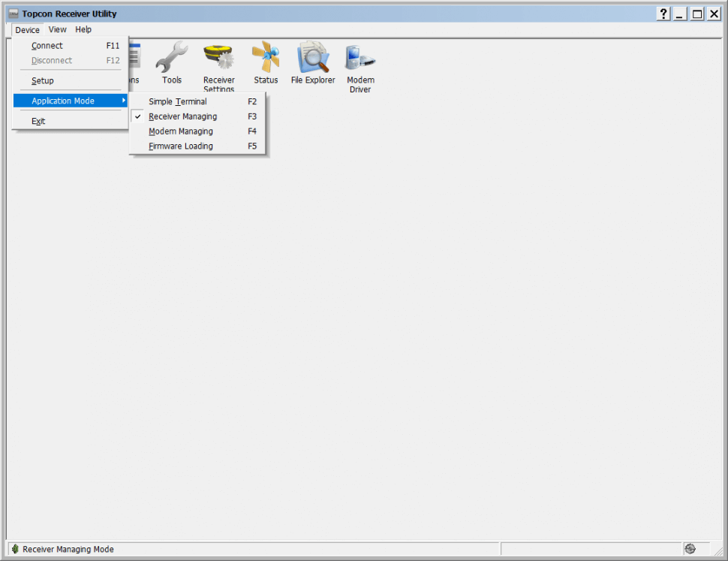Open the View menu

coord(58,30)
